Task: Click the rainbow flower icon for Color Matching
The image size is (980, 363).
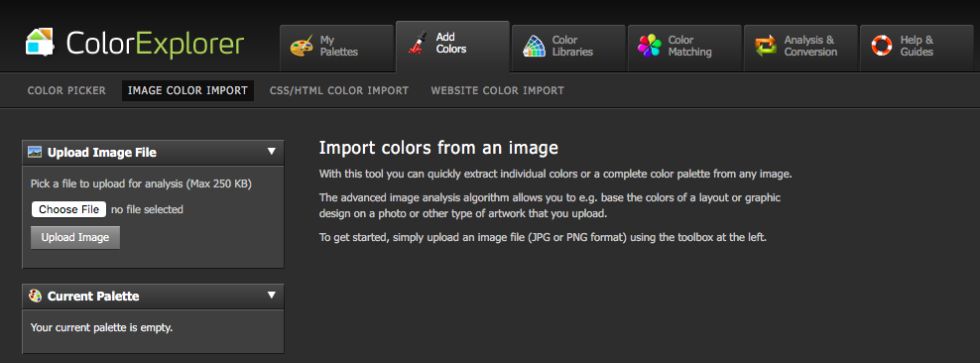Action: tap(650, 47)
